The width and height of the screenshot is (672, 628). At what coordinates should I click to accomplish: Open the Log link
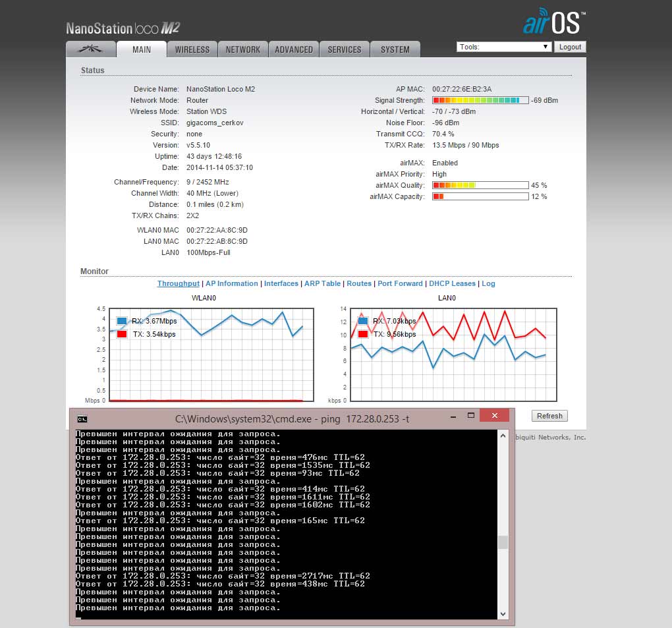488,283
